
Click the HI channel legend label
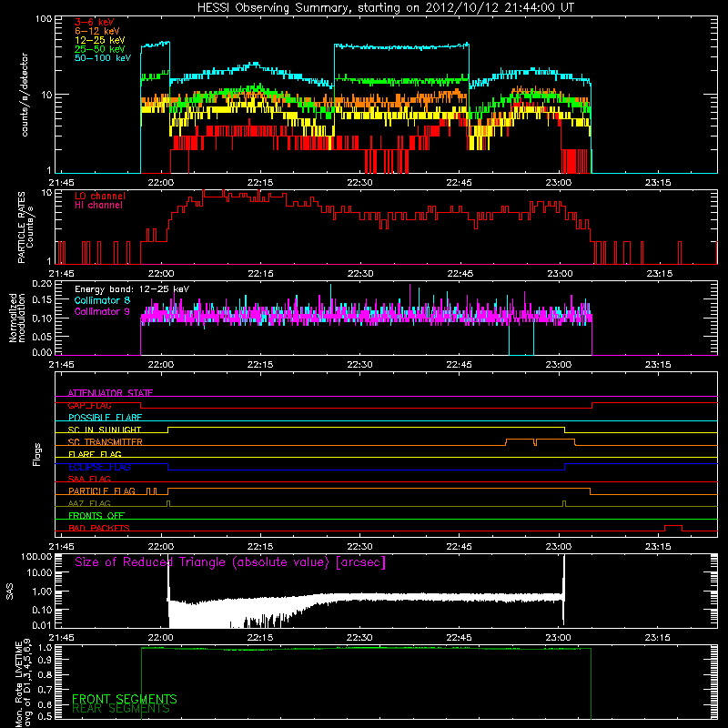tap(99, 206)
